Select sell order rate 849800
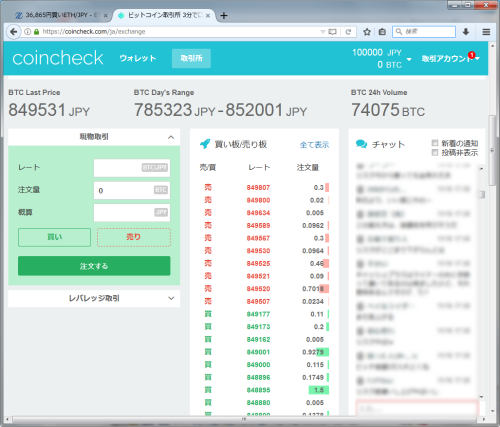 click(x=258, y=200)
